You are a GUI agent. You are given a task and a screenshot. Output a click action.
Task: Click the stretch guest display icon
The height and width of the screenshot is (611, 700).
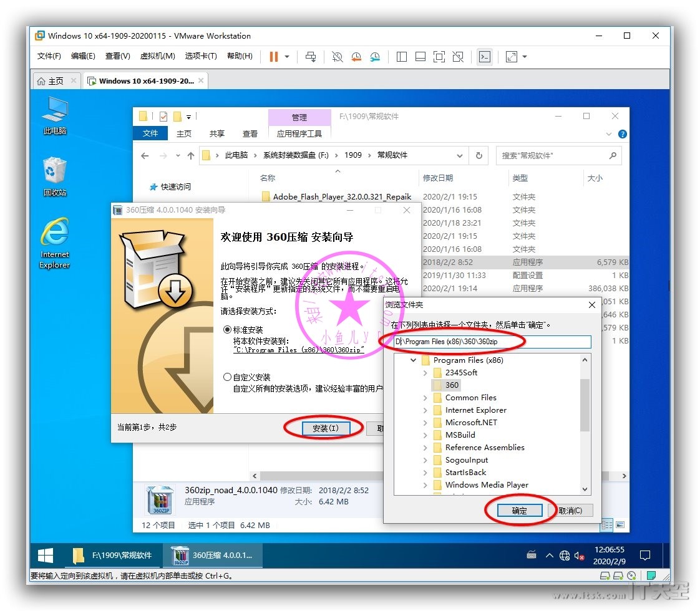click(x=511, y=57)
